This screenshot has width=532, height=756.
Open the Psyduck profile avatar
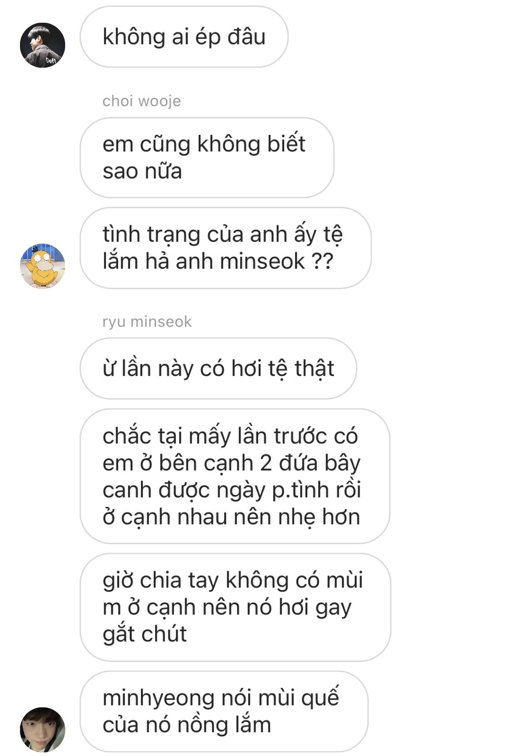tap(43, 266)
